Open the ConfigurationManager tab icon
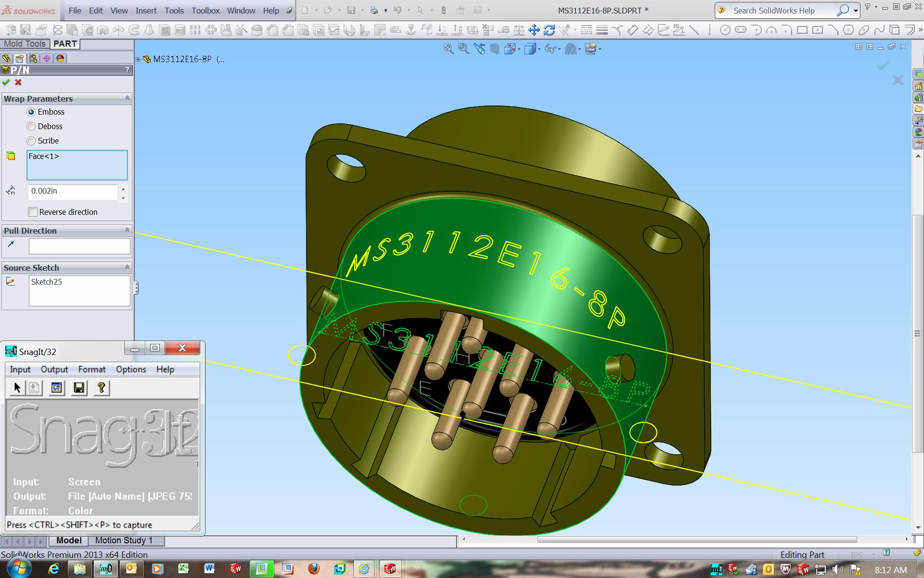This screenshot has width=924, height=578. (x=33, y=58)
